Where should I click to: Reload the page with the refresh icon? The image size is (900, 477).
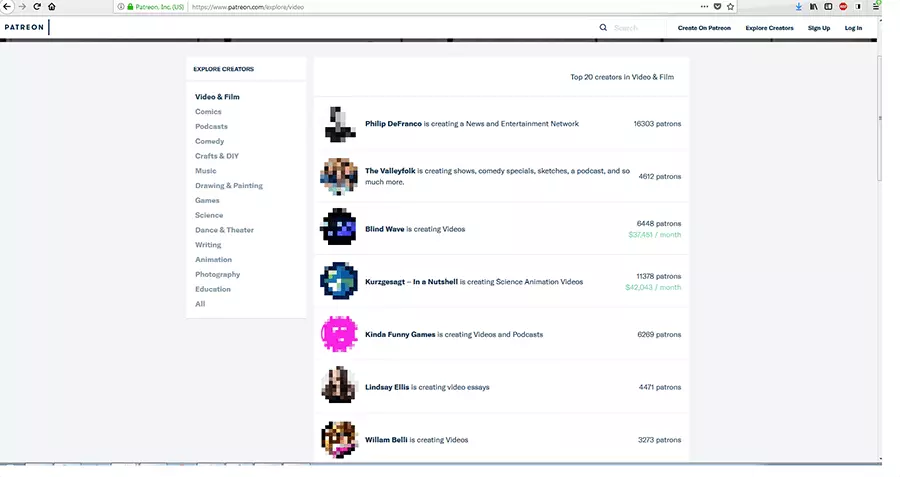(37, 6)
